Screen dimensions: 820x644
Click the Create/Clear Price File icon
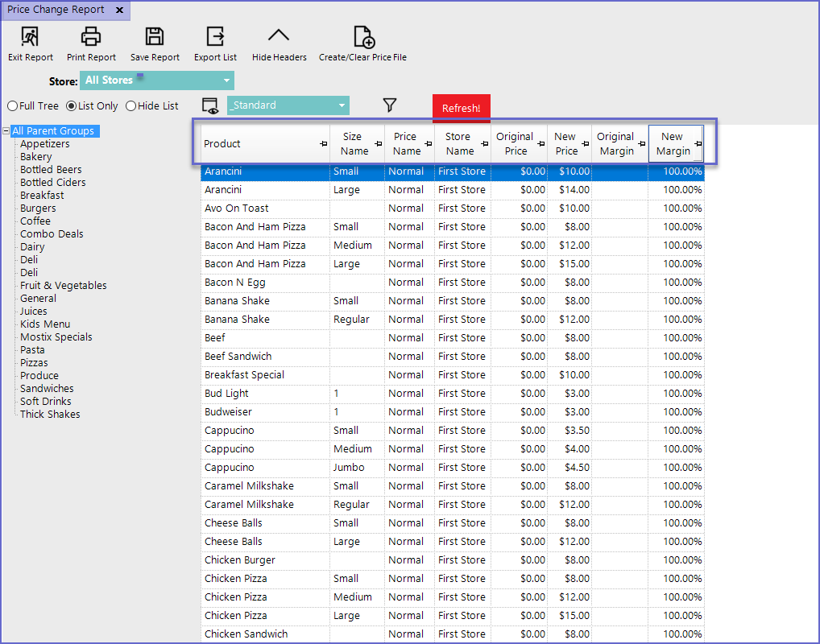(x=362, y=37)
